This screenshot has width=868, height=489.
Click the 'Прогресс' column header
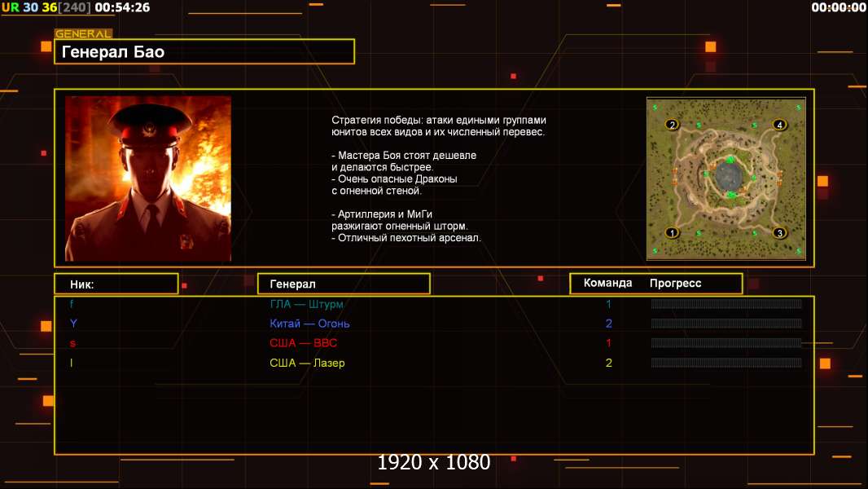tap(675, 283)
